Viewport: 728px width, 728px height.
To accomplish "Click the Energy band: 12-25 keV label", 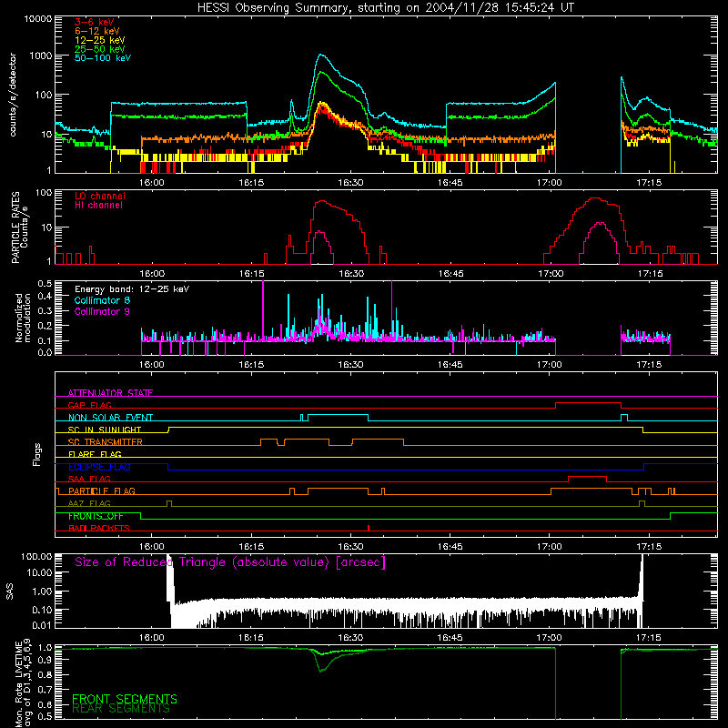I will pyautogui.click(x=132, y=289).
